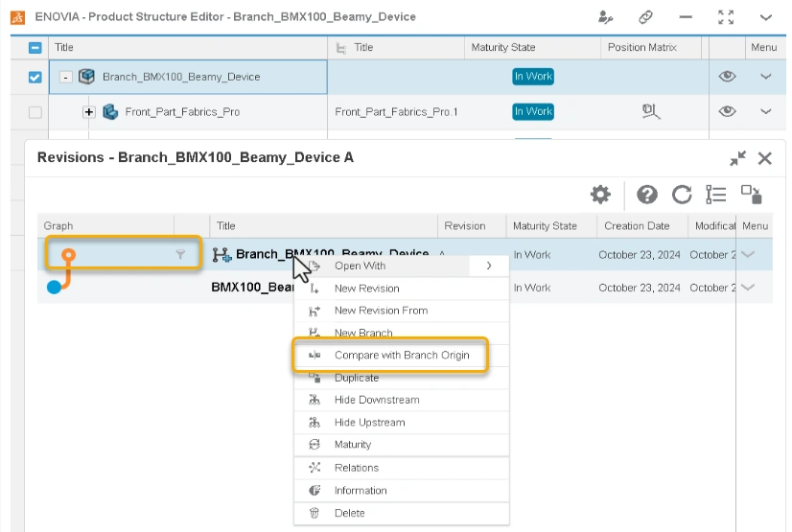Open the help question mark icon
Image resolution: width=792 pixels, height=532 pixels.
click(647, 195)
